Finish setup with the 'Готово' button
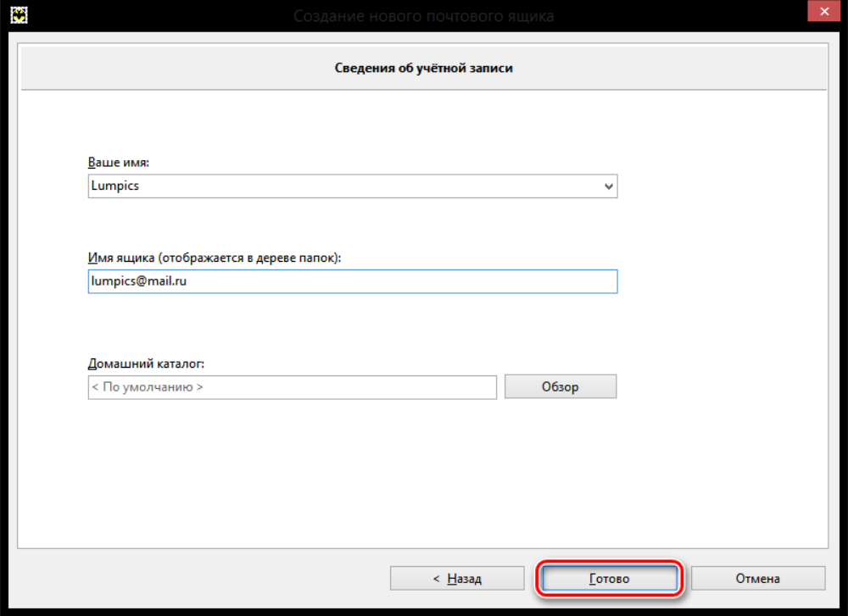The image size is (848, 616). [609, 579]
